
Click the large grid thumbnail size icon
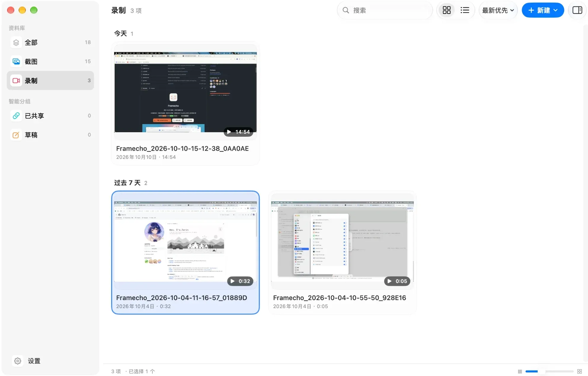point(580,372)
